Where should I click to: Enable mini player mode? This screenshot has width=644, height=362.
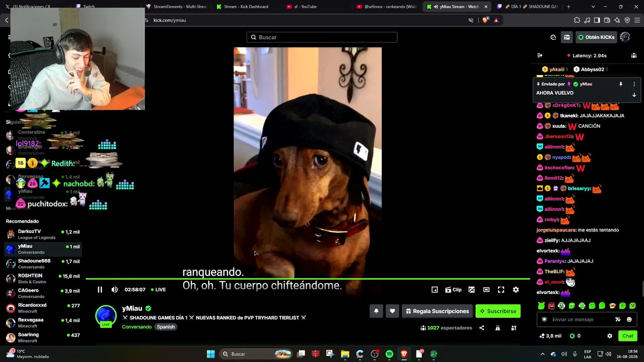[x=435, y=290]
